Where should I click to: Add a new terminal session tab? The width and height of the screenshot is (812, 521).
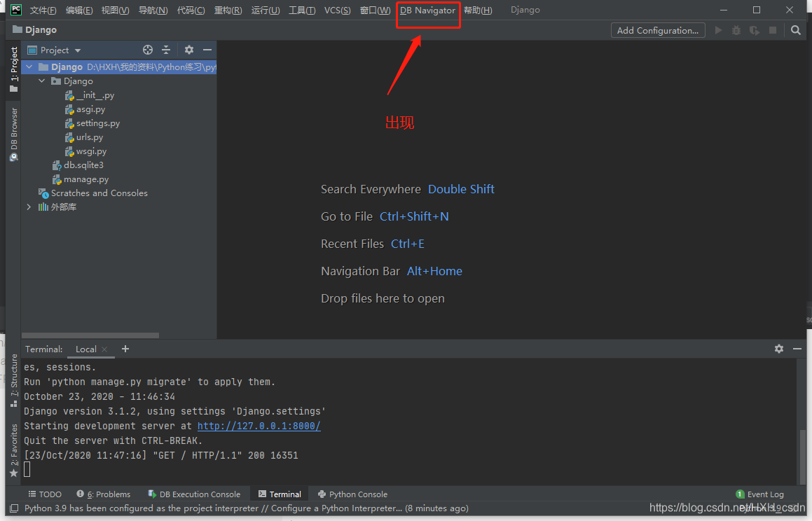[x=125, y=349]
